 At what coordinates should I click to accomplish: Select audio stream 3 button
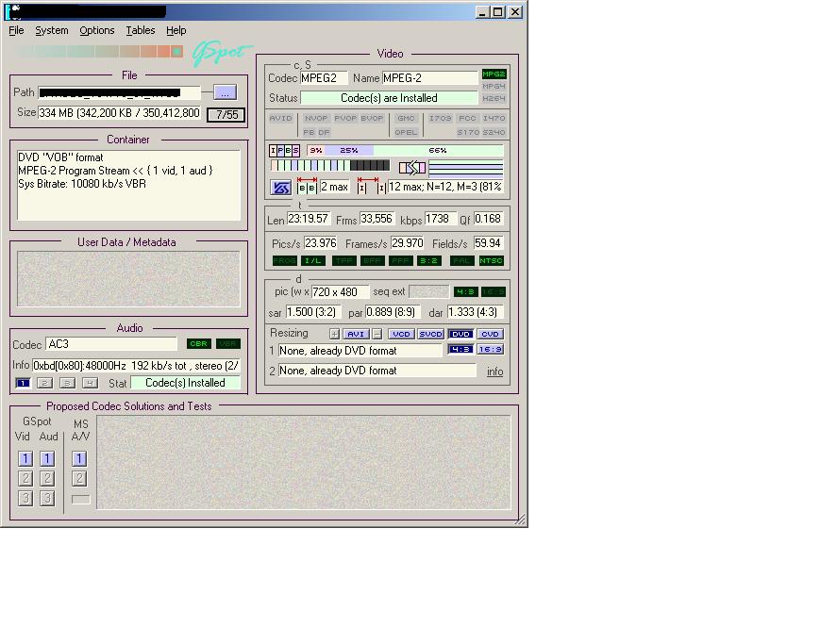coord(67,383)
